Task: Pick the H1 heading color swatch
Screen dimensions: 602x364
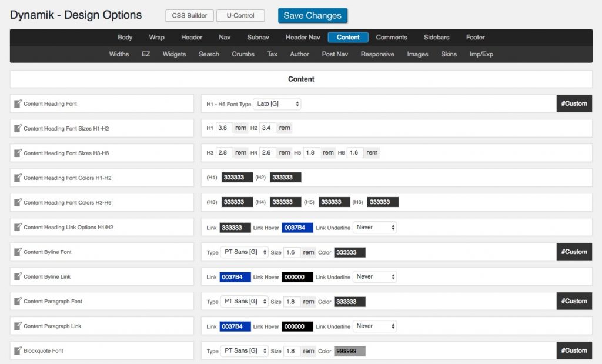Action: [237, 178]
